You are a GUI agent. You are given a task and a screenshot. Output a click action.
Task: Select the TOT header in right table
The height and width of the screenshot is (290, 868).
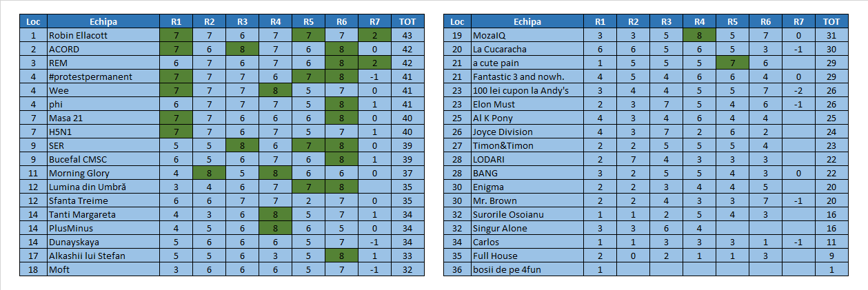(831, 21)
